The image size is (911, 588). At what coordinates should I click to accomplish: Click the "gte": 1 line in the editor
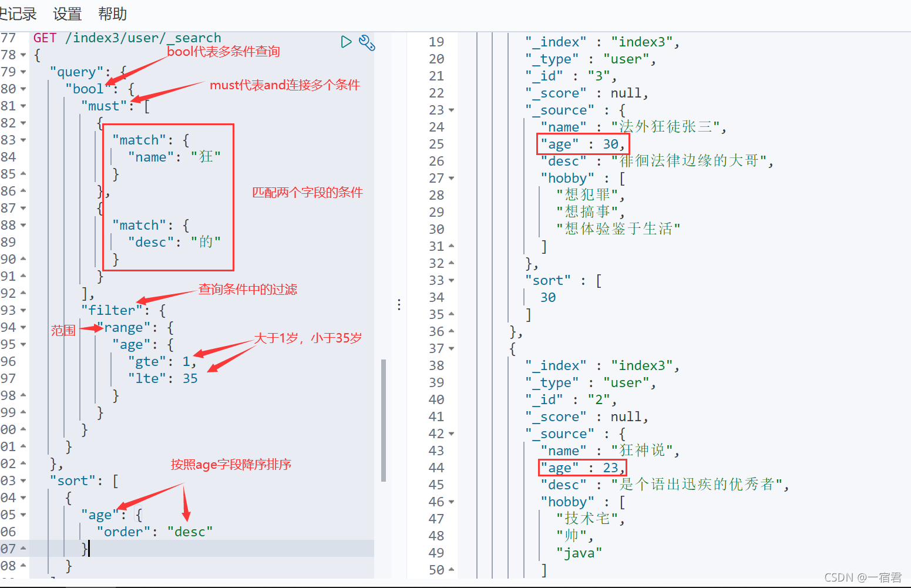(162, 361)
